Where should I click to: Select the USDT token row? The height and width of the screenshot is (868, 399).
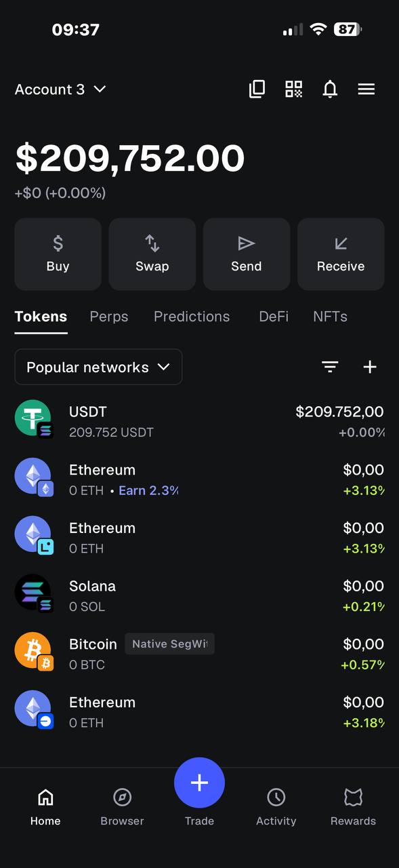click(x=199, y=418)
